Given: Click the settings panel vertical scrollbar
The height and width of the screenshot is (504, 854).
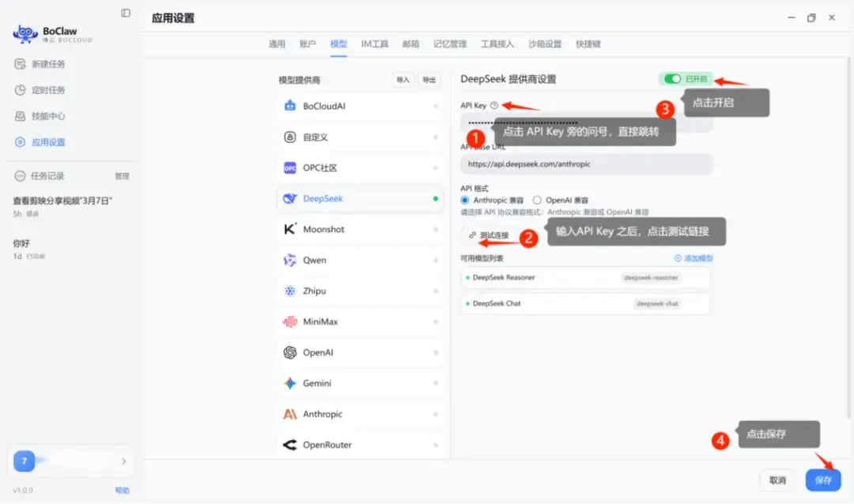Looking at the screenshot, I should 848,239.
